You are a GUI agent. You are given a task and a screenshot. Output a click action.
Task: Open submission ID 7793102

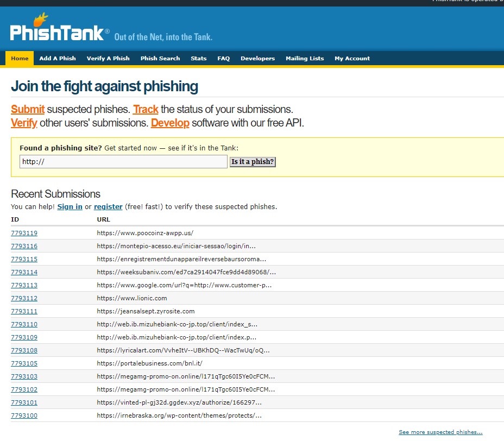[24, 389]
